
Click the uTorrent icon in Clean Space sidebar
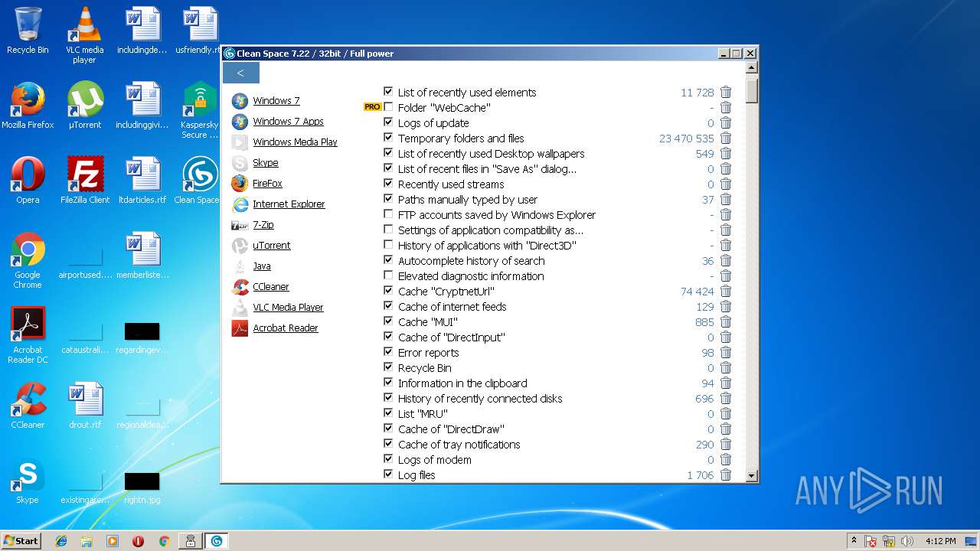tap(240, 246)
